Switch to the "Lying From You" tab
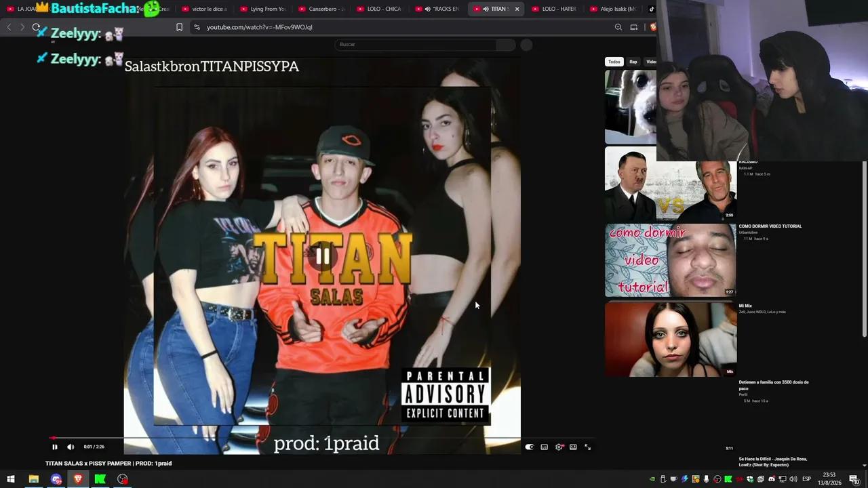Viewport: 868px width, 488px height. coord(262,9)
